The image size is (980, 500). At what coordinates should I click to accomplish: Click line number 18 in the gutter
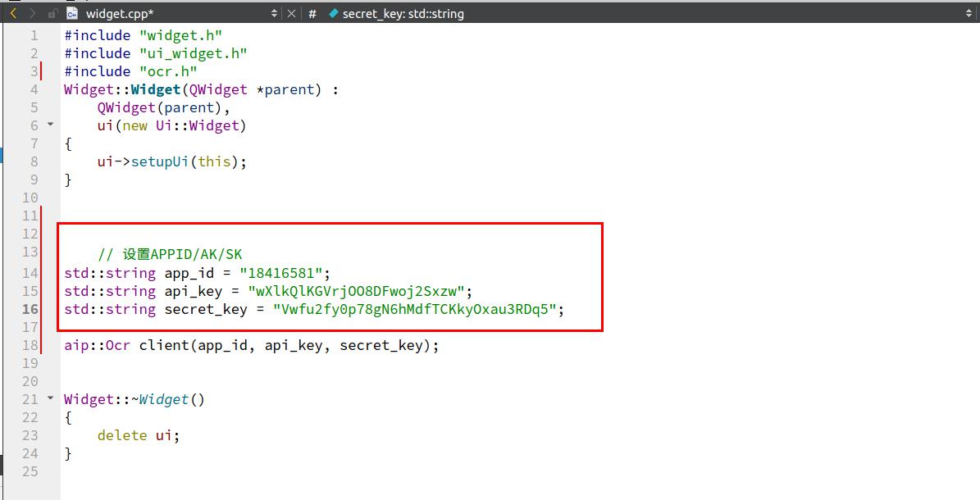30,345
